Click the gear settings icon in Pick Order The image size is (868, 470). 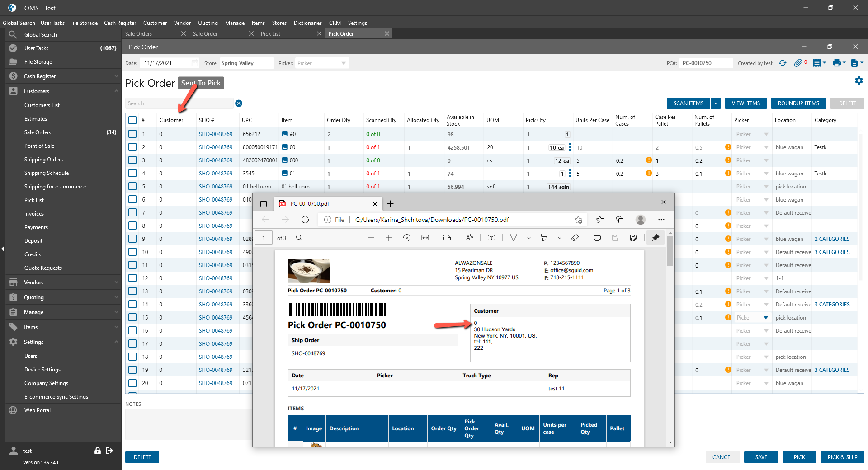pyautogui.click(x=859, y=80)
